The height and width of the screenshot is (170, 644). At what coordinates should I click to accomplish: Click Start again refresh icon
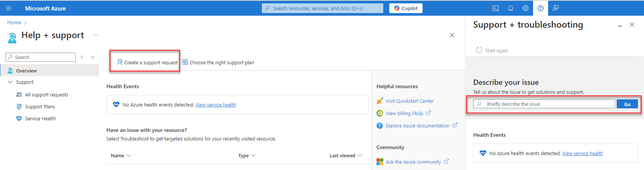pos(479,50)
